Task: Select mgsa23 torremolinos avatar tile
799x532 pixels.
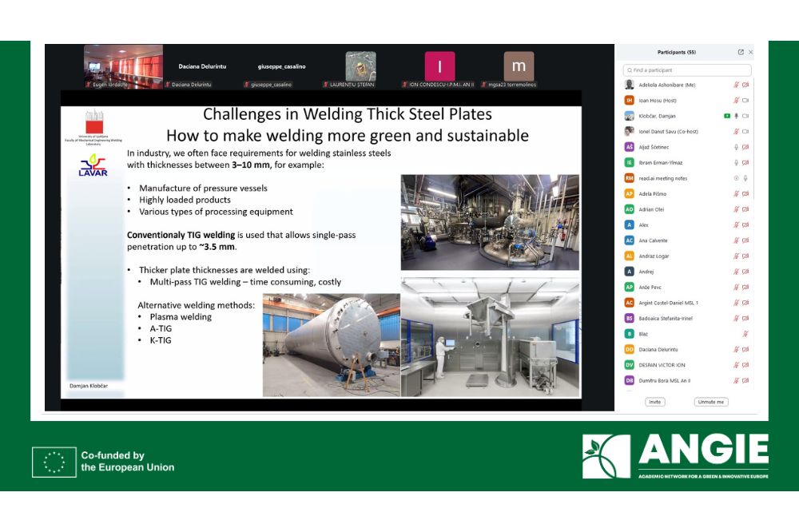Action: coord(519,66)
